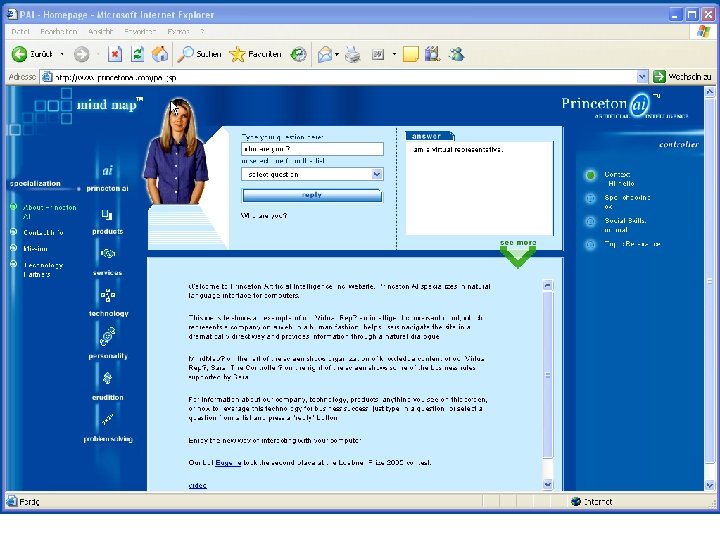Screen dimensions: 720x540
Task: Click inner text scrollbar down arrow
Action: coord(547,484)
